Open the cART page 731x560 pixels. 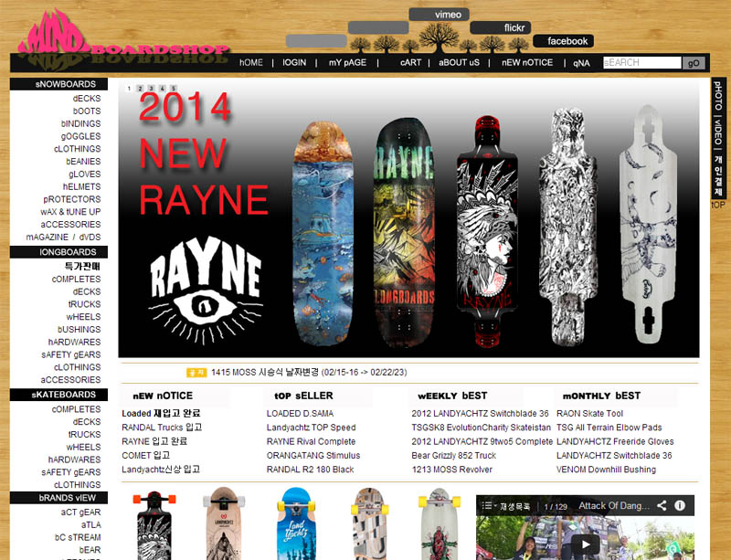(x=410, y=62)
